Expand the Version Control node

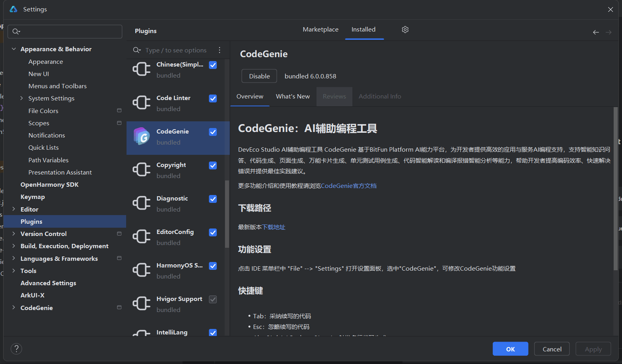[14, 234]
